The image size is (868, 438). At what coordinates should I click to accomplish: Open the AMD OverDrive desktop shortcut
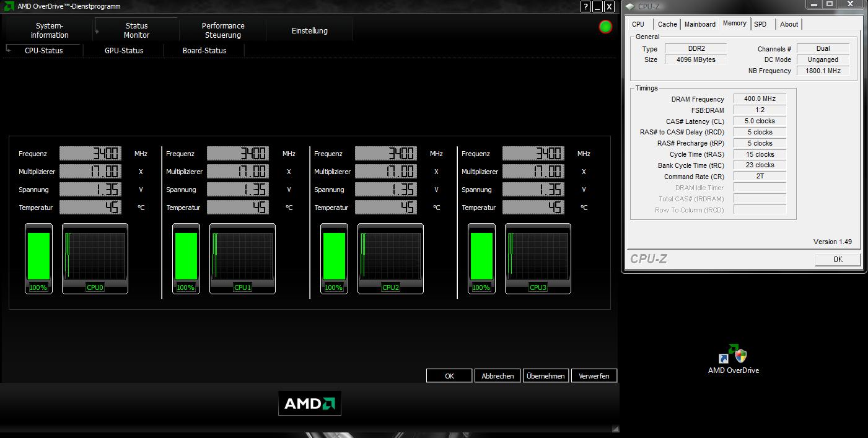pos(734,359)
